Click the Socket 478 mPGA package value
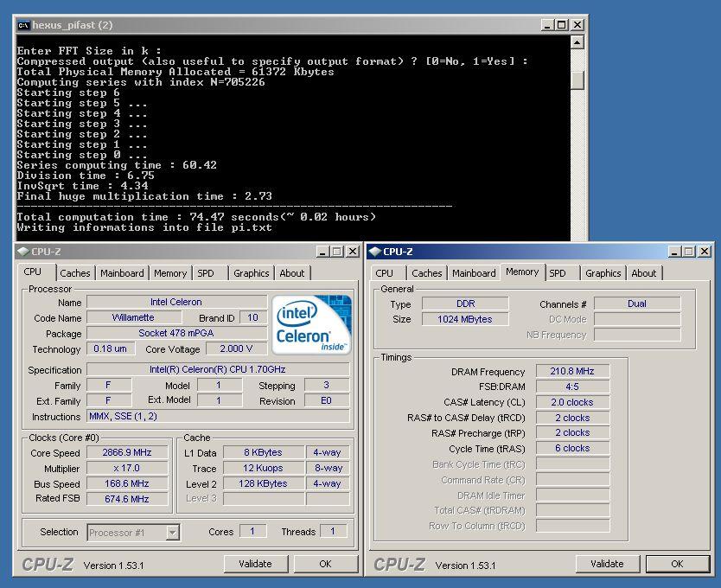This screenshot has height=588, width=721. 176,333
